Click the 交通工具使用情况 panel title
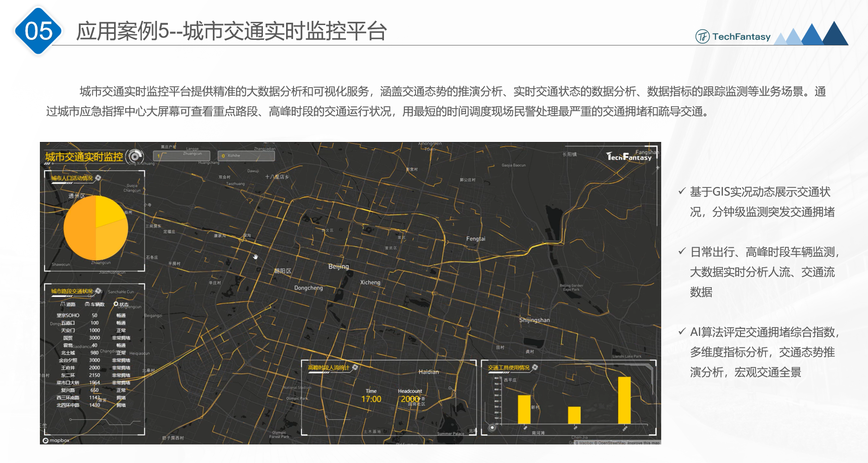Viewport: 868px width, 463px height. pyautogui.click(x=509, y=367)
